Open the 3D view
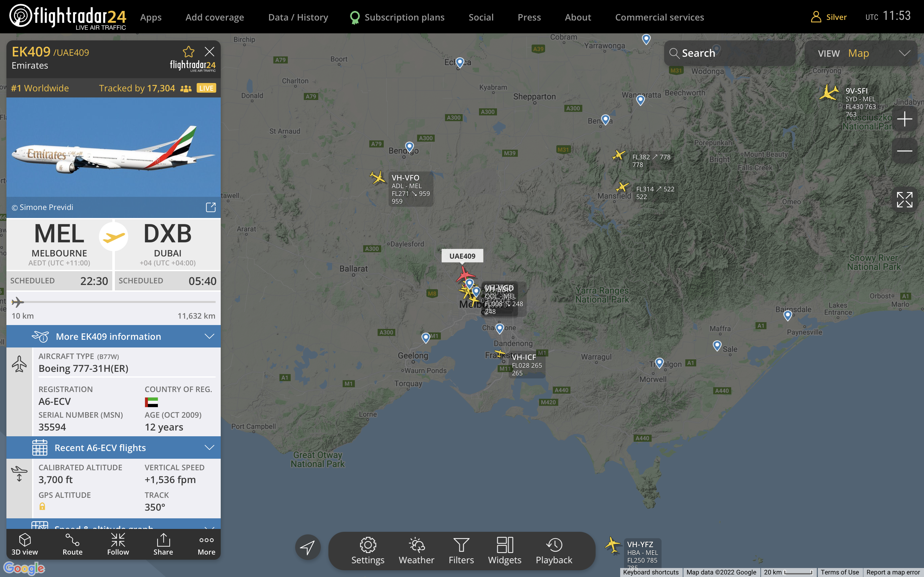Image resolution: width=924 pixels, height=577 pixels. pyautogui.click(x=24, y=544)
